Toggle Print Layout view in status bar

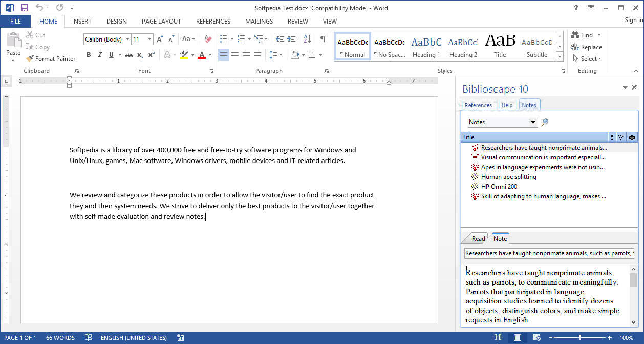517,338
